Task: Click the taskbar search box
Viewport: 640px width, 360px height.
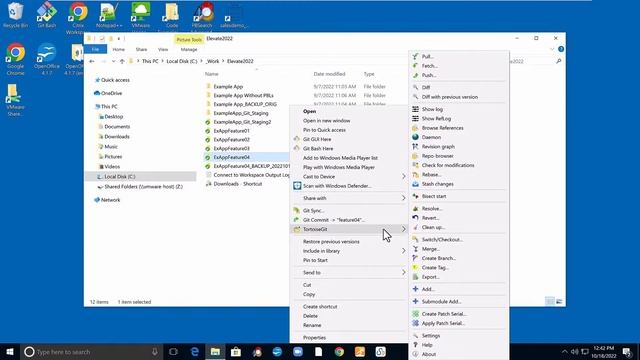Action: point(91,351)
